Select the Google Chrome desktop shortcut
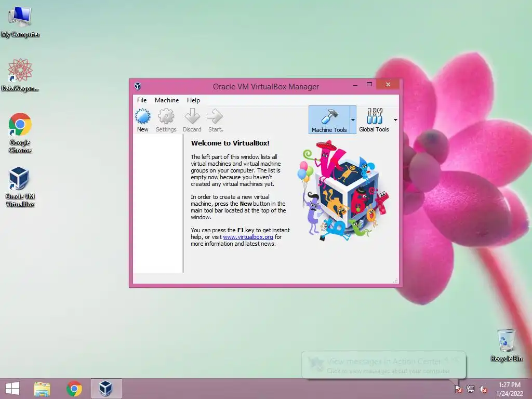532x399 pixels. pyautogui.click(x=20, y=132)
